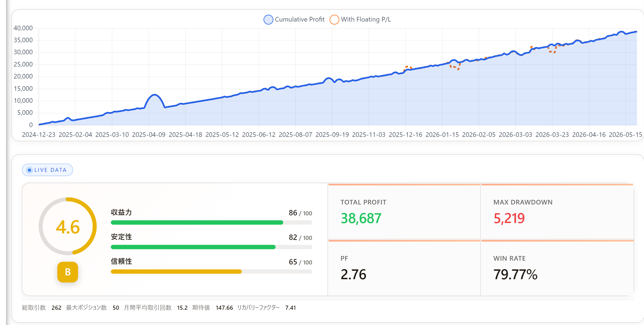644x325 pixels.
Task: Click the yellow B grade badge
Action: 68,272
